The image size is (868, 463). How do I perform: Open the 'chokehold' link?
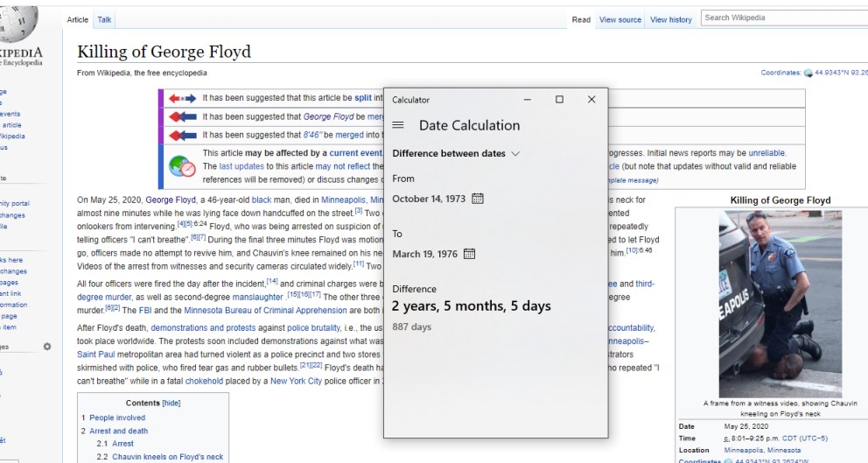204,381
